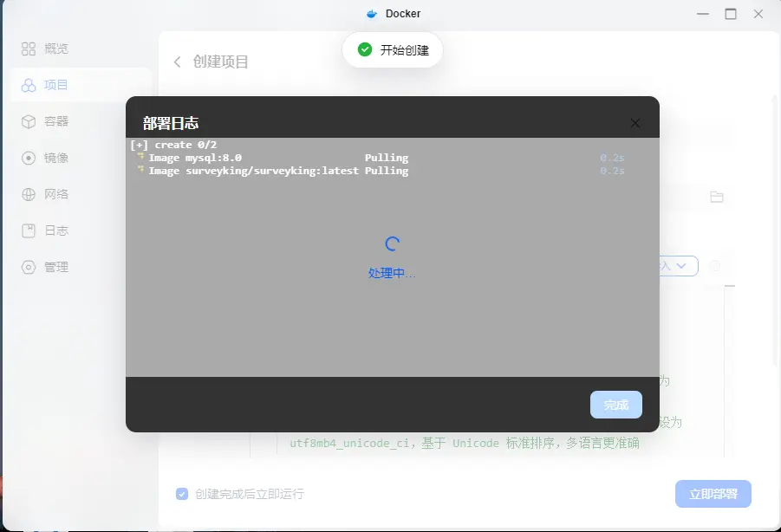The height and width of the screenshot is (532, 781).
Task: Maximize the Docker window
Action: click(x=731, y=14)
